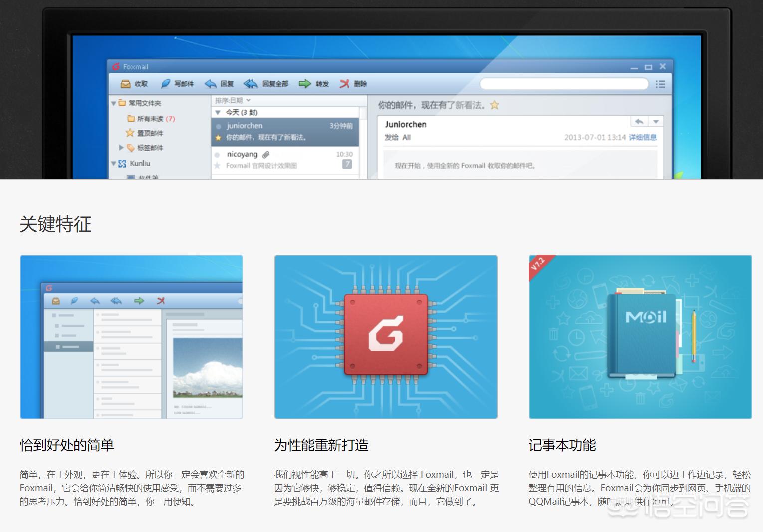Select the juniorchen email in the list
This screenshot has height=532, width=763.
click(285, 132)
